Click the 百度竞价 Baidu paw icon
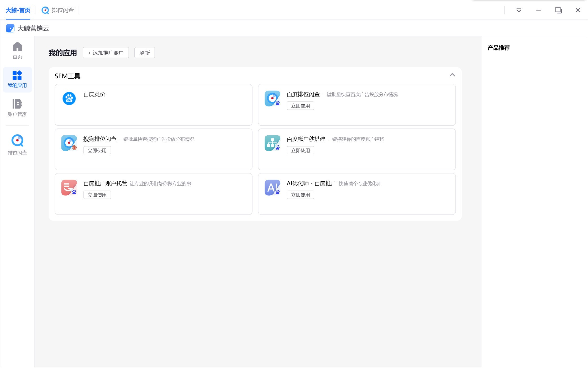This screenshot has width=588, height=368. click(x=69, y=99)
